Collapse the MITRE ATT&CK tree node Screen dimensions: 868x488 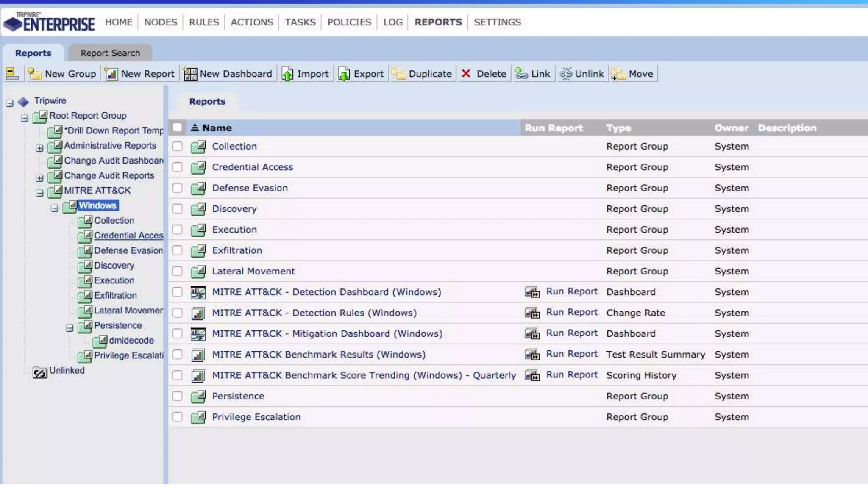point(39,193)
